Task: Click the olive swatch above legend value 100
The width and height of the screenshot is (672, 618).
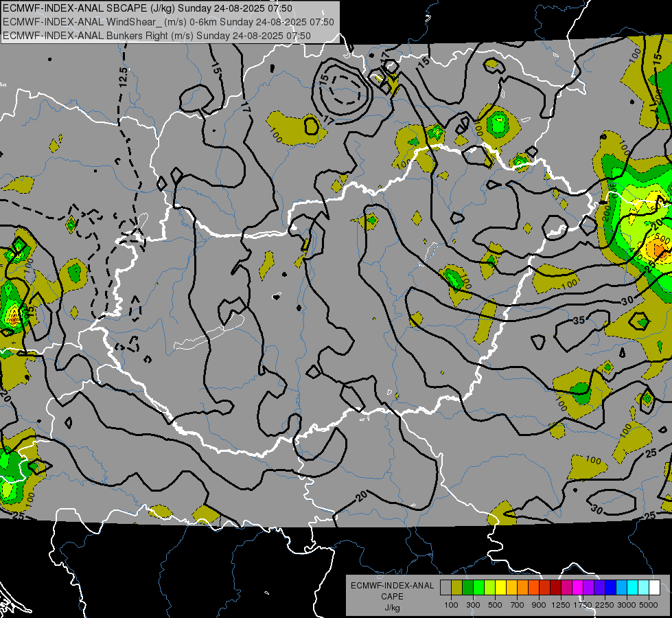Action: tap(457, 588)
